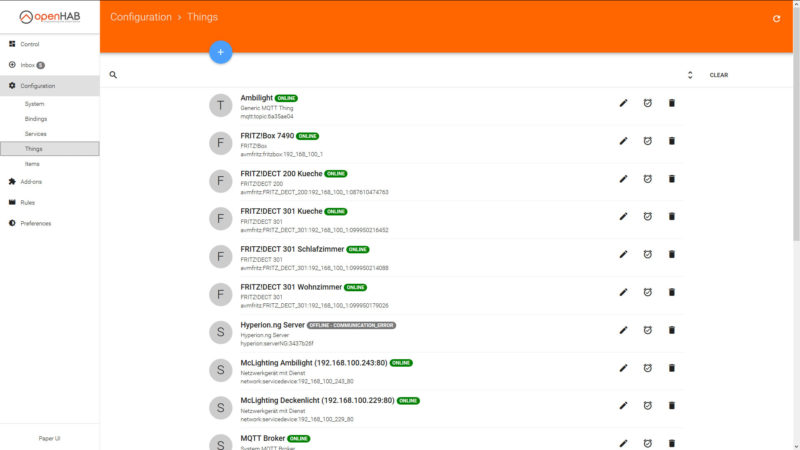Click the search magnifier icon
This screenshot has height=450, width=800.
[113, 75]
